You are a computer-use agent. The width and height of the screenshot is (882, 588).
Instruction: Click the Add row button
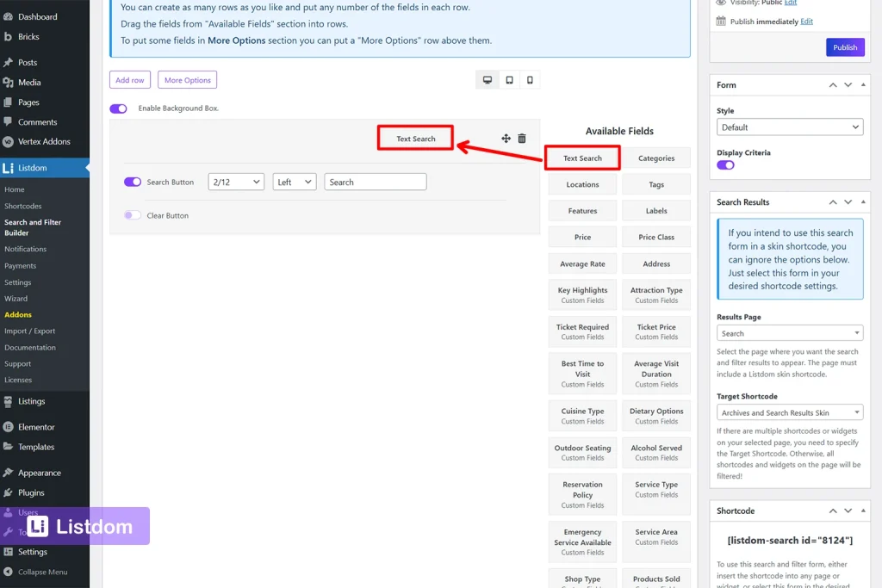coord(129,79)
